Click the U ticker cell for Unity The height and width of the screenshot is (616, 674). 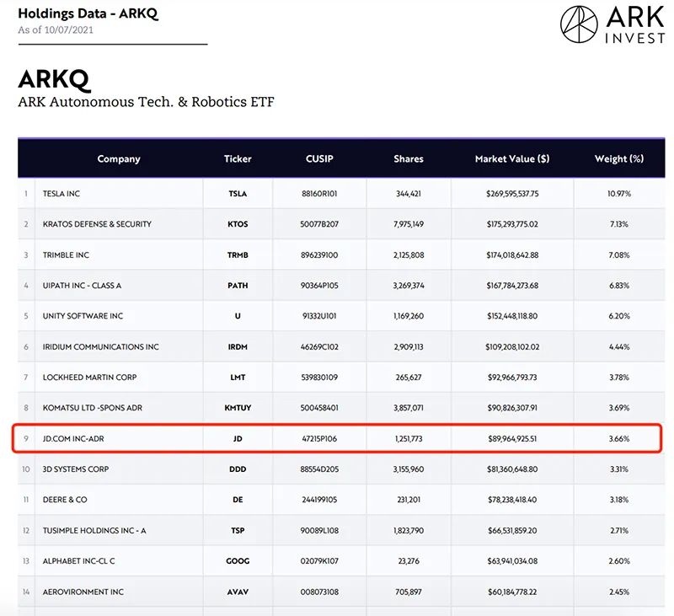(x=238, y=316)
